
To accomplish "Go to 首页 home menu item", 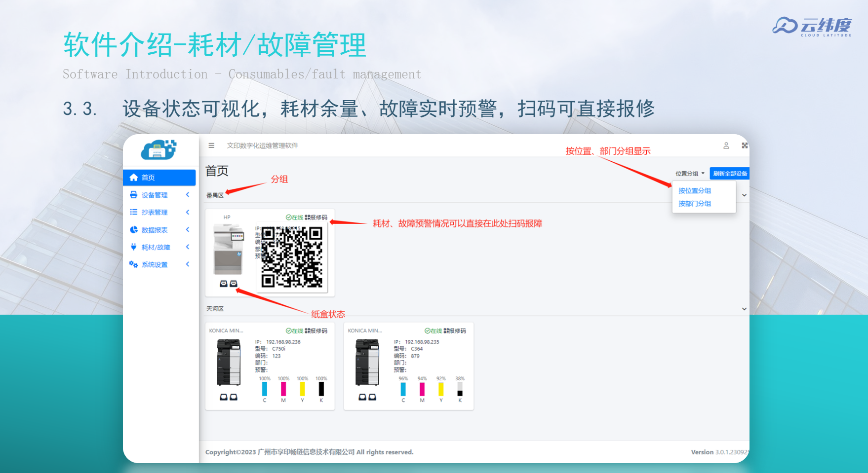I will (159, 178).
